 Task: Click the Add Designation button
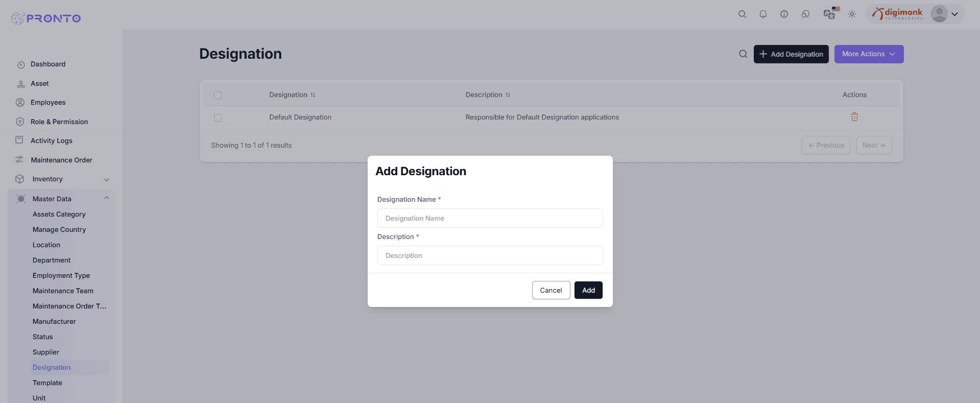point(791,54)
